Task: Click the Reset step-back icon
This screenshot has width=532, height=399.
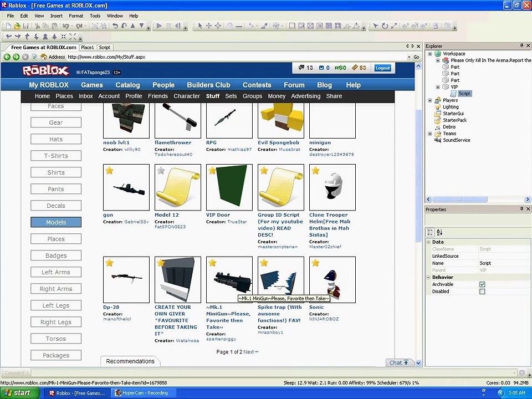Action: pyautogui.click(x=177, y=26)
